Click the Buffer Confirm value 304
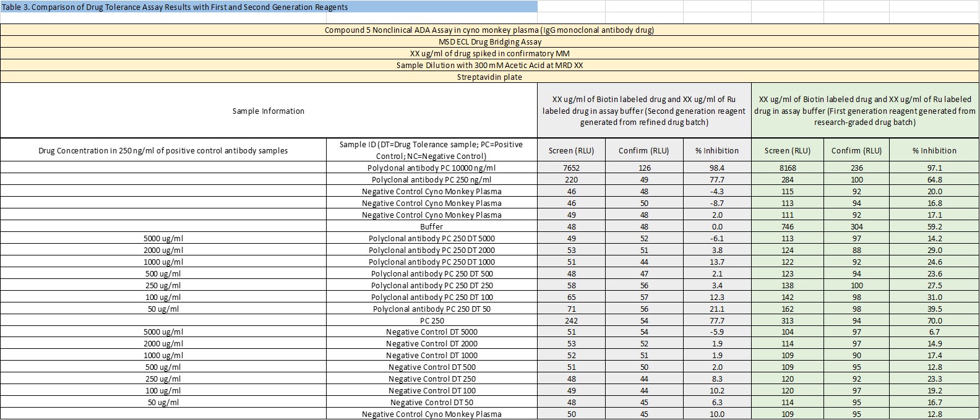This screenshot has width=980, height=420. [856, 227]
